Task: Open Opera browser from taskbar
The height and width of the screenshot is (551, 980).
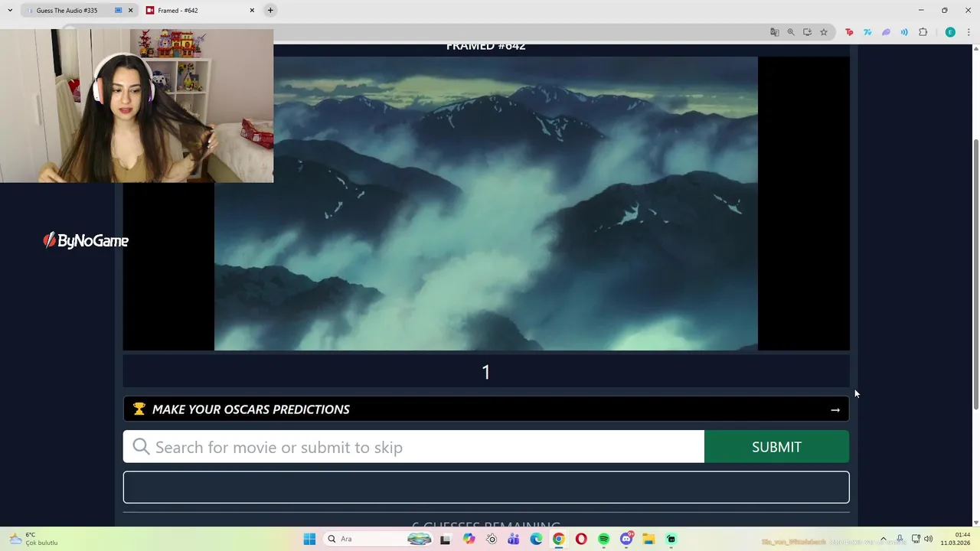Action: click(581, 539)
